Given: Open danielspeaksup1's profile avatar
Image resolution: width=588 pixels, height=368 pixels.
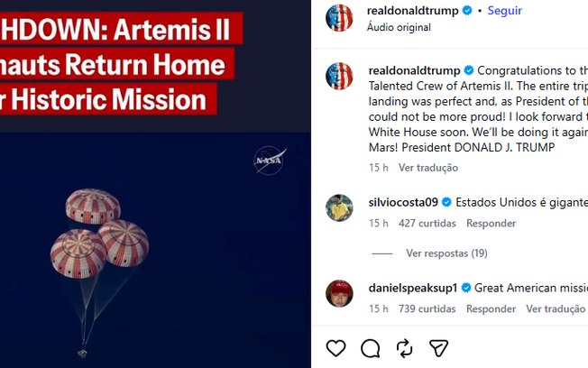Looking at the screenshot, I should [x=339, y=293].
